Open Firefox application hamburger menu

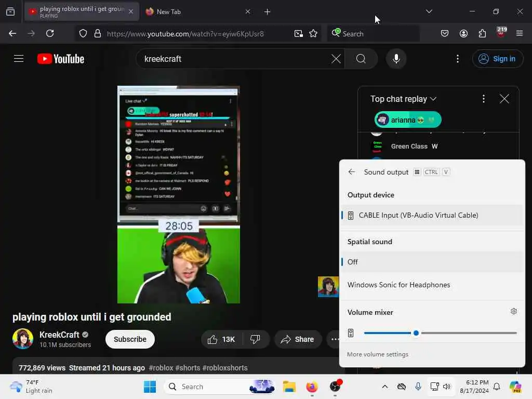(x=520, y=33)
